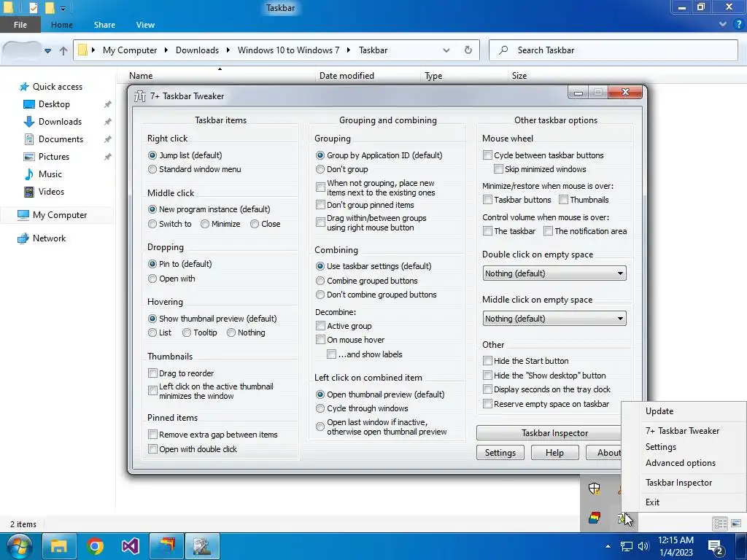
Task: Open the View ribbon tab
Action: click(x=145, y=25)
